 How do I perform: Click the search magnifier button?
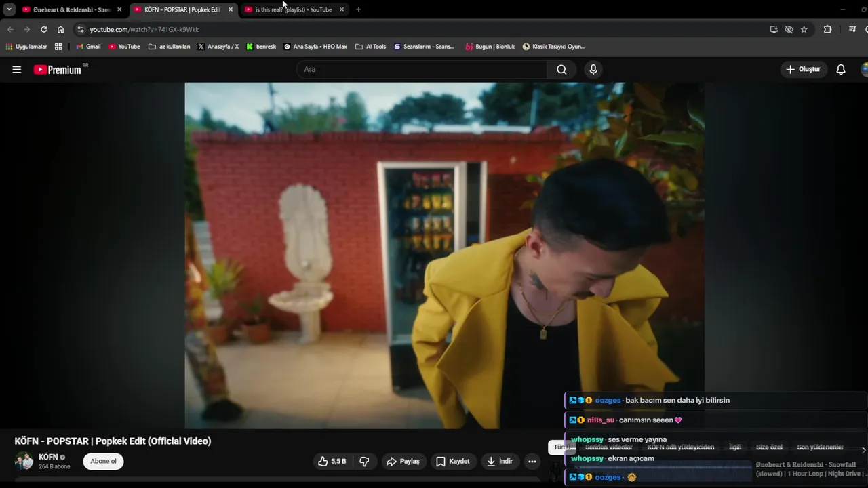tap(561, 69)
